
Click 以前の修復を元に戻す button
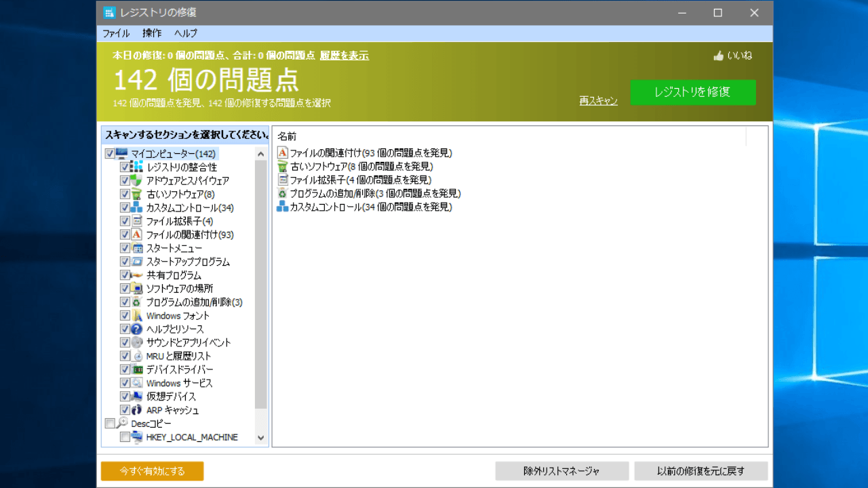coord(701,471)
